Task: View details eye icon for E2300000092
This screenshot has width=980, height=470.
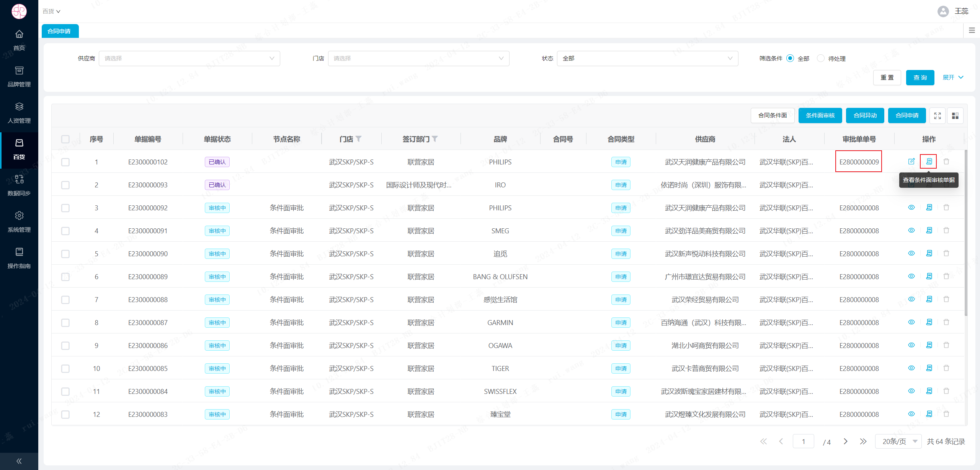Action: 911,207
